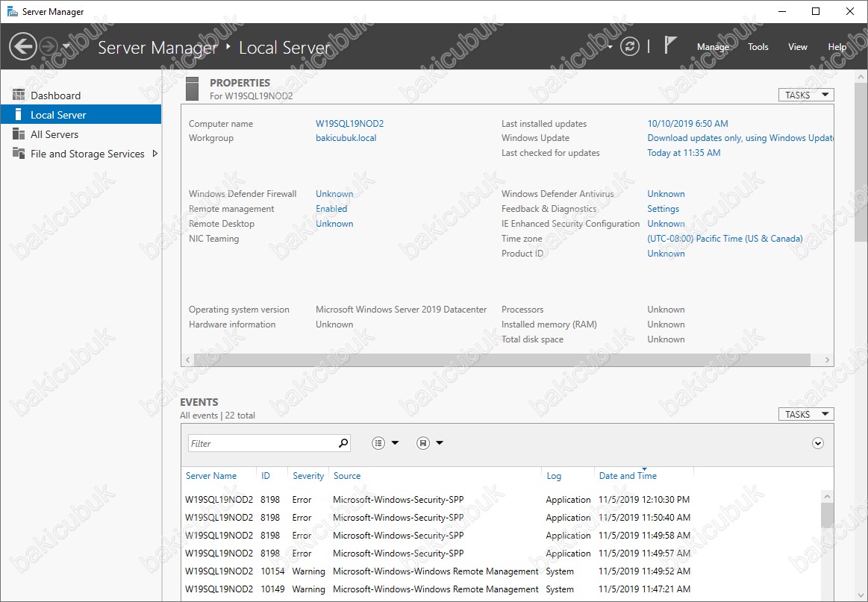Expand the File and Storage Services arrow
868x602 pixels.
pyautogui.click(x=155, y=153)
